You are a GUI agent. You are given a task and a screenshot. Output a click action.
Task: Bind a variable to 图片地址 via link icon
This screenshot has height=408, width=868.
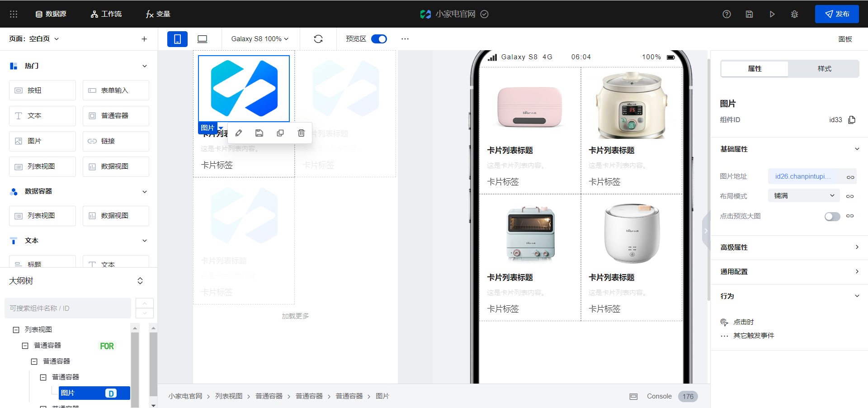[x=850, y=176]
